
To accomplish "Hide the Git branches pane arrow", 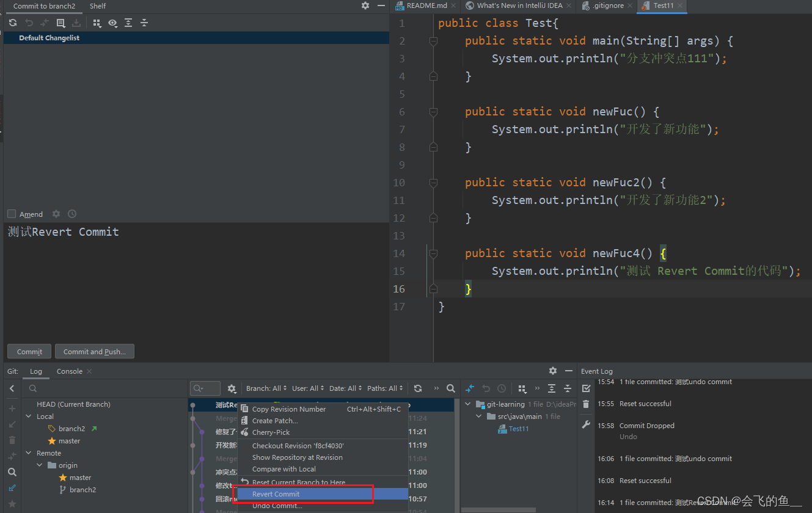I will [x=12, y=388].
